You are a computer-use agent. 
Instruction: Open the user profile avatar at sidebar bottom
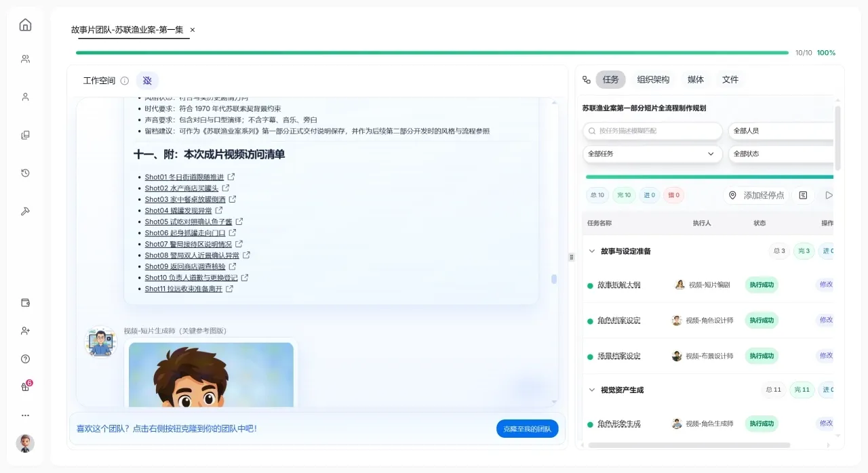[x=25, y=443]
